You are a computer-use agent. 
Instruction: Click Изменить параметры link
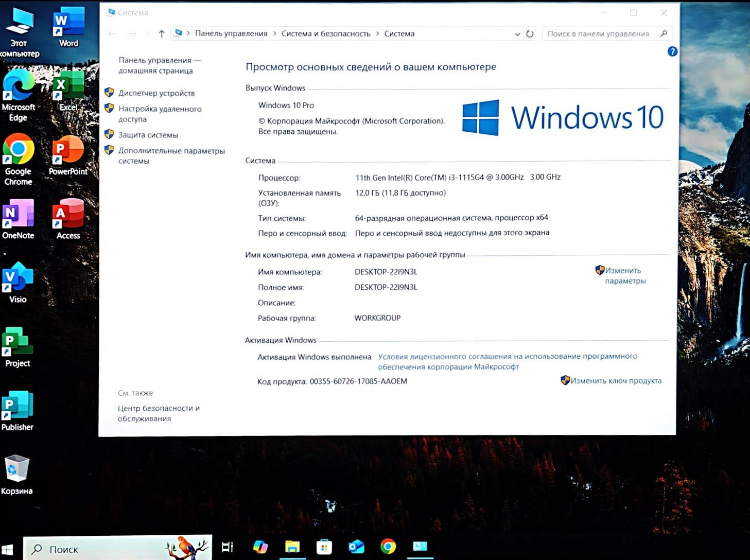pyautogui.click(x=625, y=275)
